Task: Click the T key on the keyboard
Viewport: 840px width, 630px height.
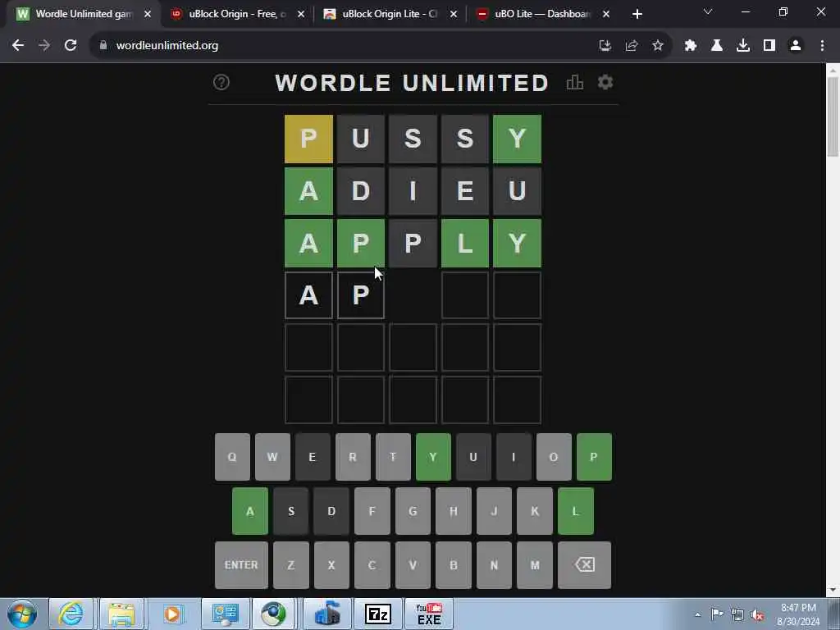Action: [393, 457]
